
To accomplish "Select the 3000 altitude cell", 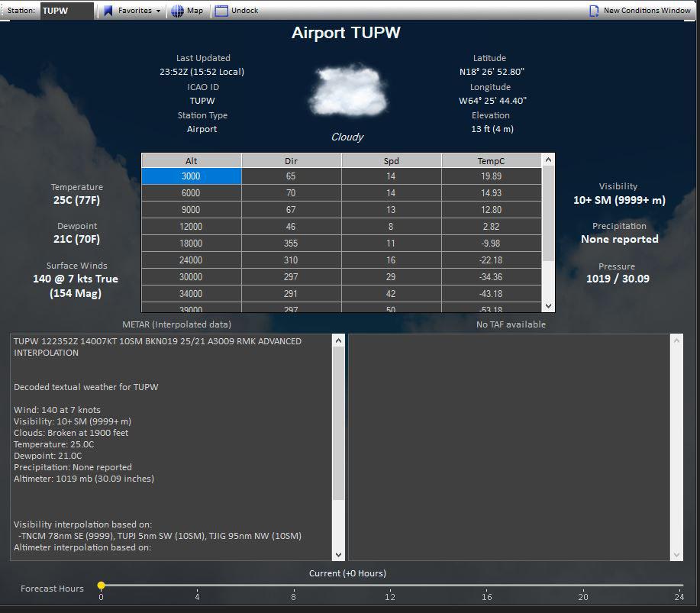I will pyautogui.click(x=192, y=176).
